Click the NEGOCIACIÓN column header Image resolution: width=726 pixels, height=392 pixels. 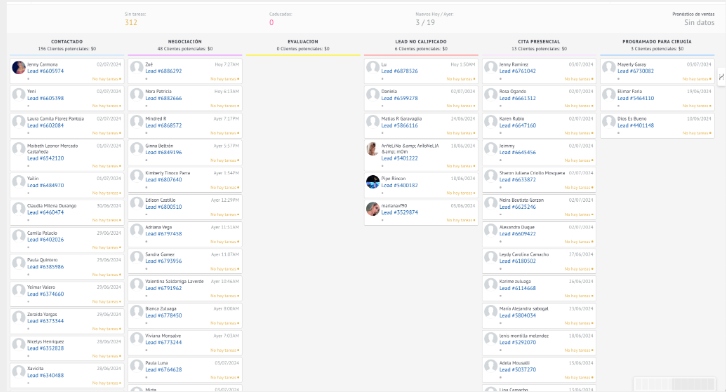coord(185,42)
